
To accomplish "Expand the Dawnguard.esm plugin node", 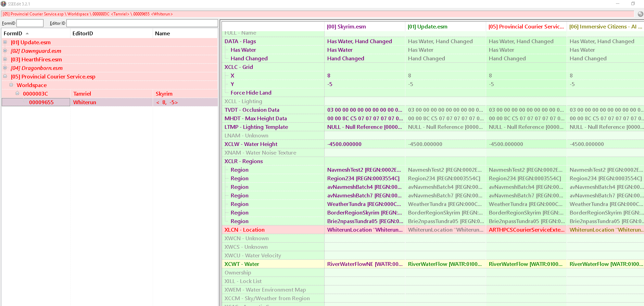I will (x=5, y=51).
